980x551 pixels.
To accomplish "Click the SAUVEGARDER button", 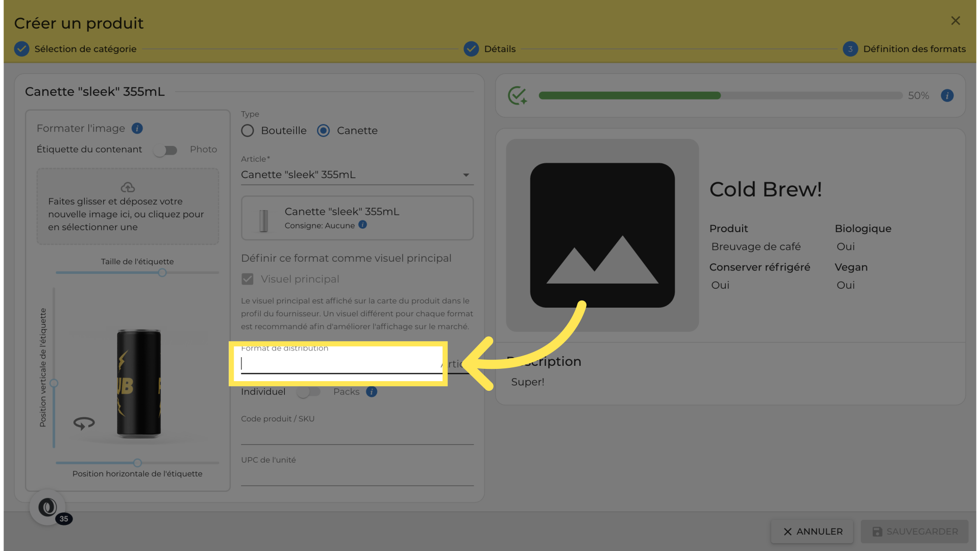I will pos(915,532).
